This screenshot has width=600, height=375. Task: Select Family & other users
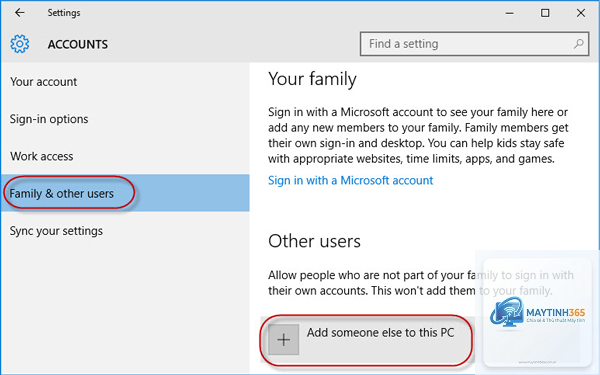[125, 193]
